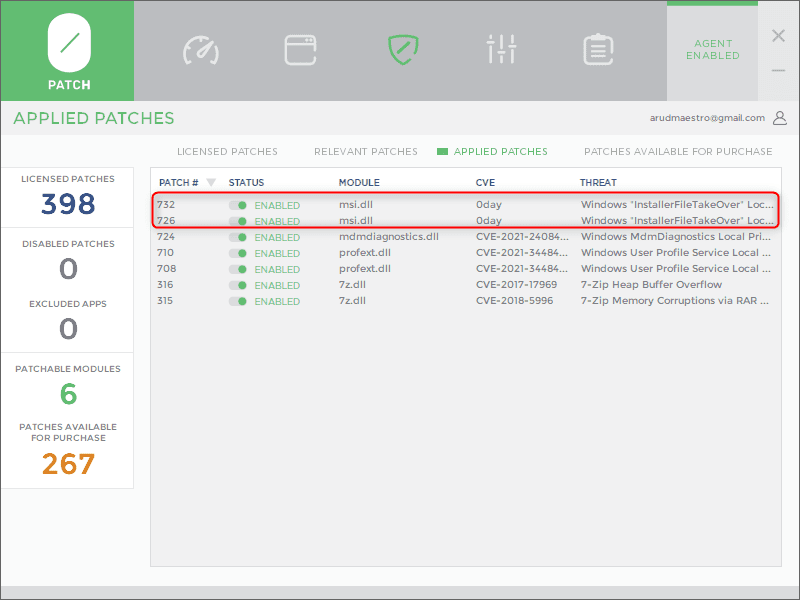
Task: Switch to RELEVANT PATCHES tab
Action: pyautogui.click(x=366, y=152)
